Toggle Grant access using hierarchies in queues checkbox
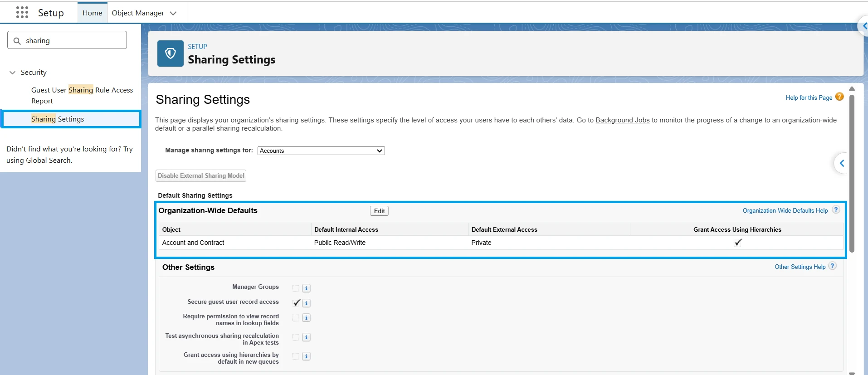 point(296,356)
